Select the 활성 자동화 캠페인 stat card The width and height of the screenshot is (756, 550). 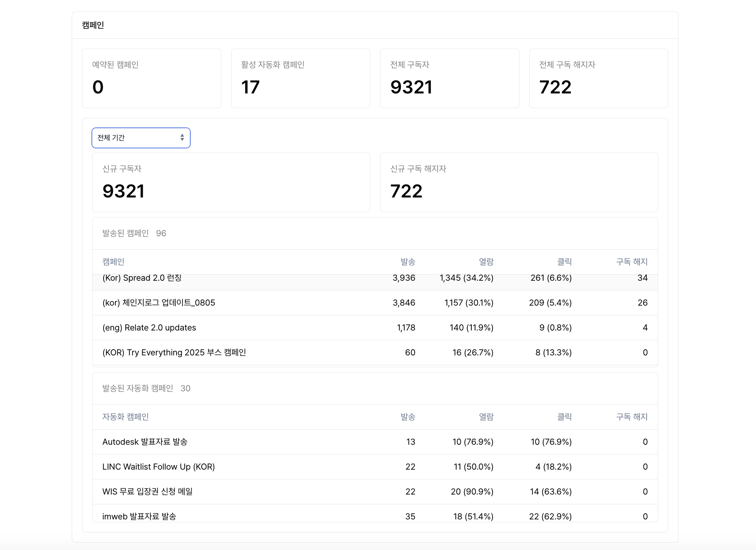coord(301,78)
